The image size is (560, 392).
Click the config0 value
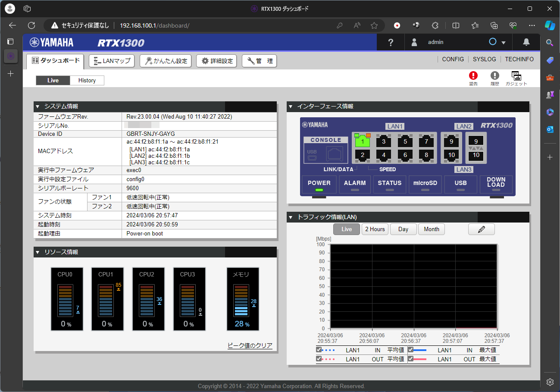135,179
